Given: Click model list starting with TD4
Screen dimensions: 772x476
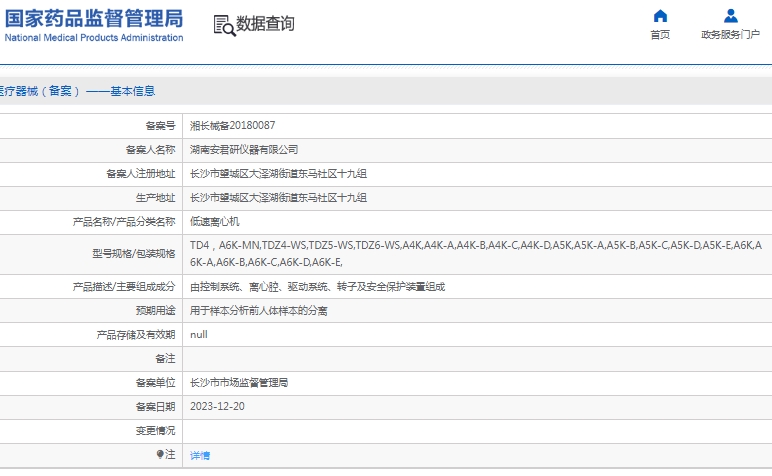Looking at the screenshot, I should pyautogui.click(x=476, y=254).
